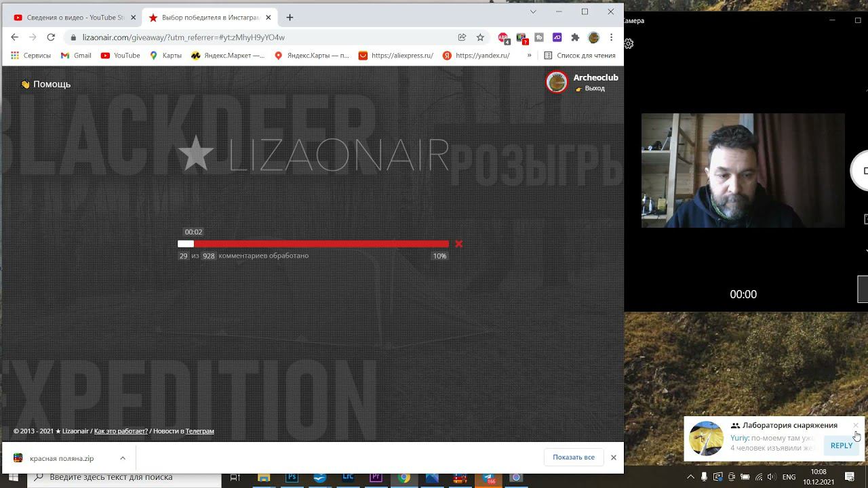Open the Помощь help link

(45, 84)
